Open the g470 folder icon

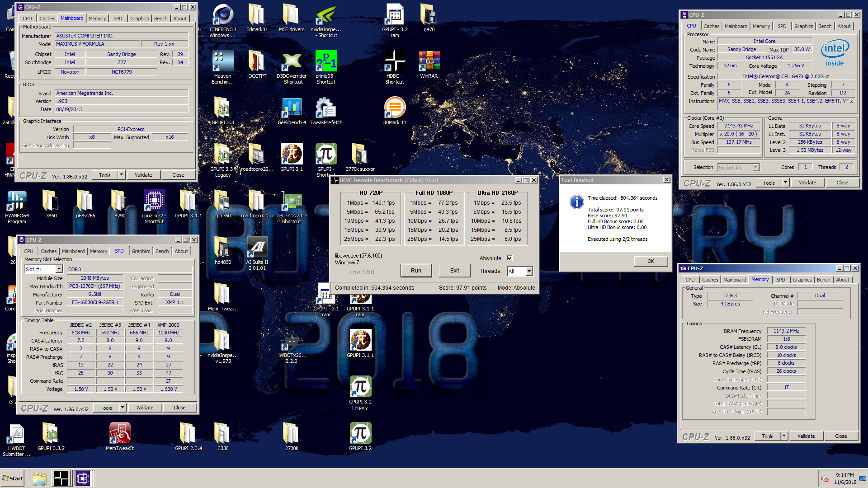point(429,18)
